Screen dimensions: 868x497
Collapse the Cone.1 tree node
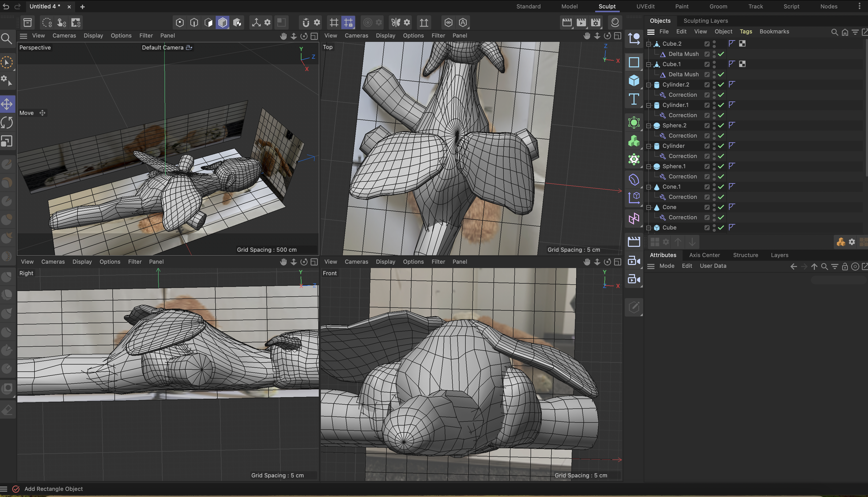648,187
